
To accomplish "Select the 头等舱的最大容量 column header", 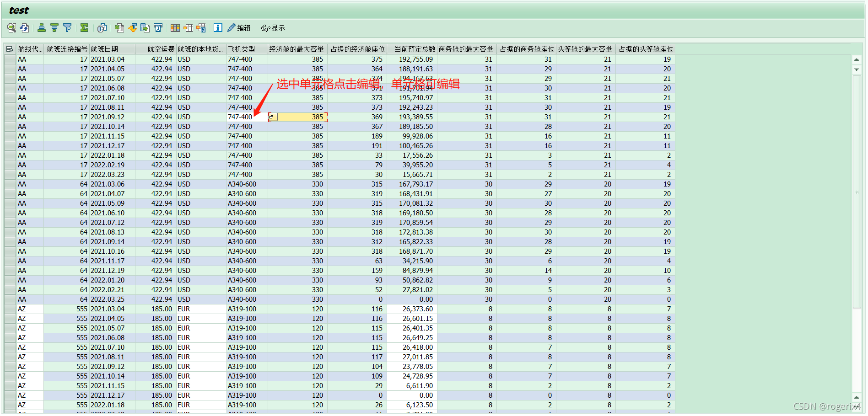I will [x=586, y=49].
